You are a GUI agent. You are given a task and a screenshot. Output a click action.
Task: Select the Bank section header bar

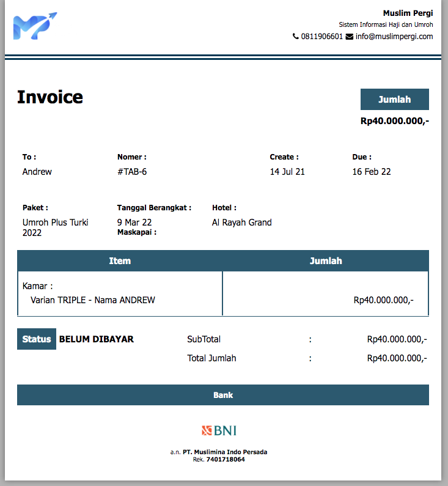point(223,395)
